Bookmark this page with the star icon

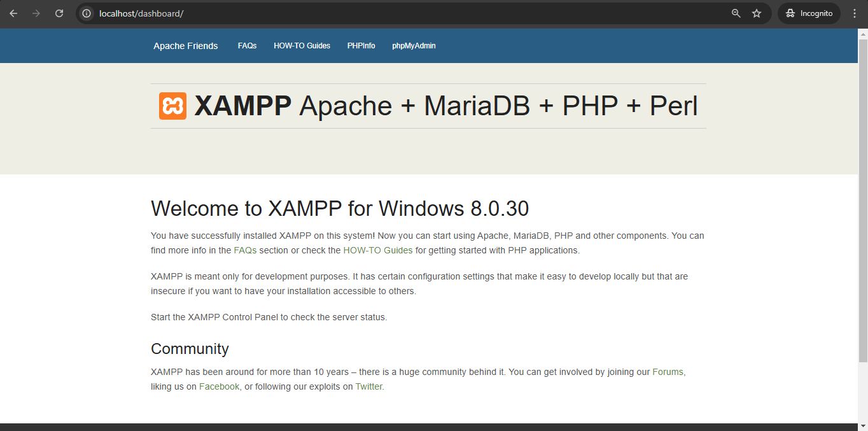(x=757, y=13)
